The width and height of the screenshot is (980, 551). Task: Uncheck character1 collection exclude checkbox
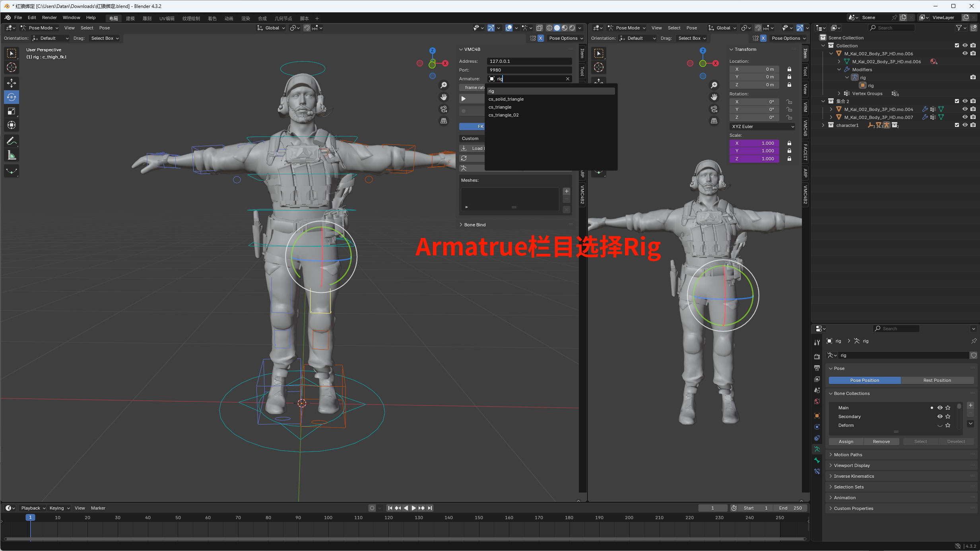point(957,125)
